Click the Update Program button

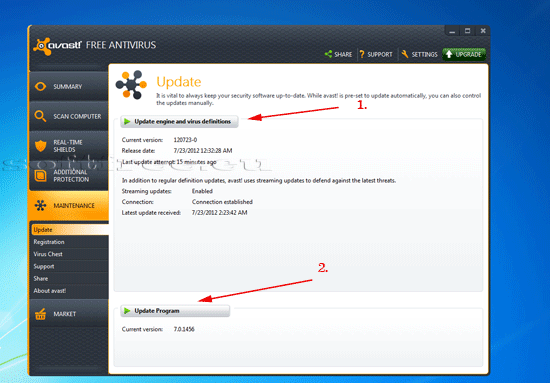pos(175,311)
